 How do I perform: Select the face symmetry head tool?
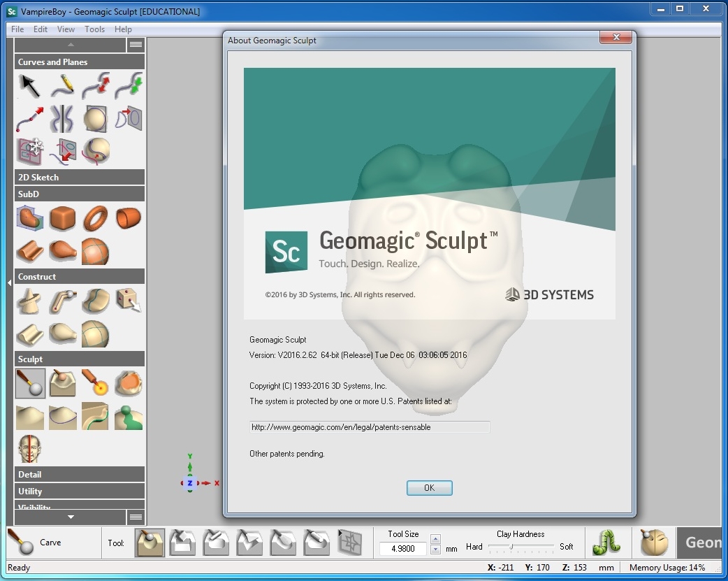[30, 449]
